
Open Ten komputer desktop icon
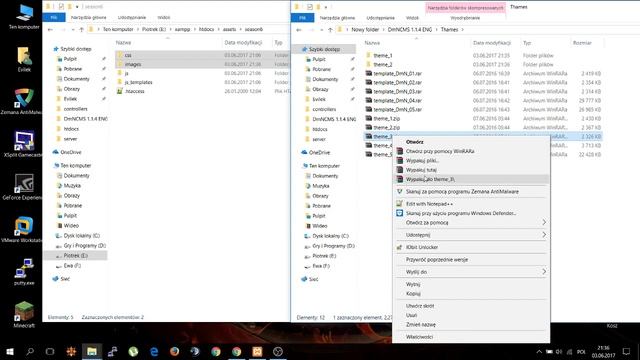tap(24, 17)
